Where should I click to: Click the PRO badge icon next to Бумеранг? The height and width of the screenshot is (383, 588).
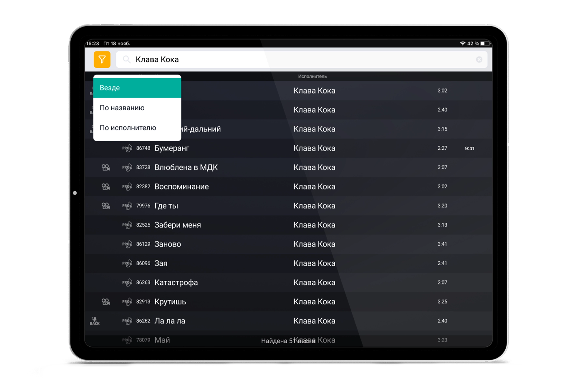click(x=127, y=148)
